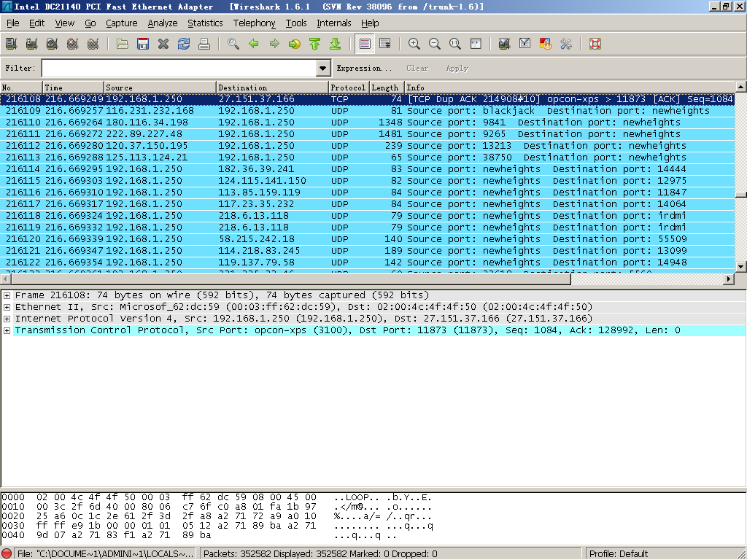Screen dimensions: 747x560
Task: Go back in packet history
Action: pyautogui.click(x=254, y=44)
